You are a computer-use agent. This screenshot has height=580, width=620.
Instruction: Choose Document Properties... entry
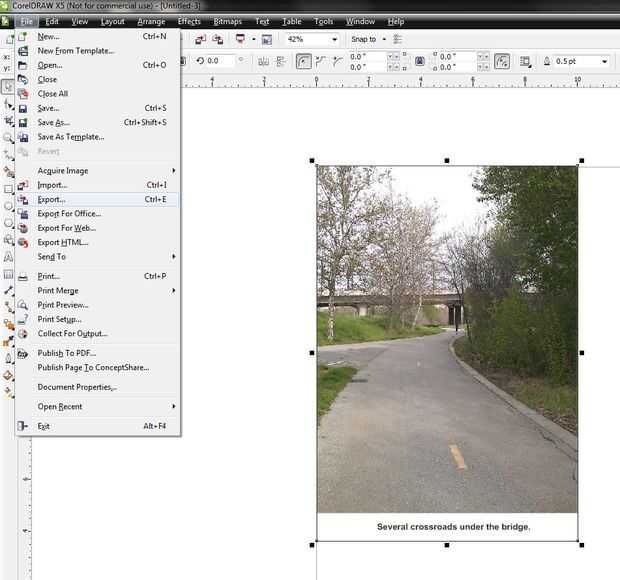[x=97, y=387]
